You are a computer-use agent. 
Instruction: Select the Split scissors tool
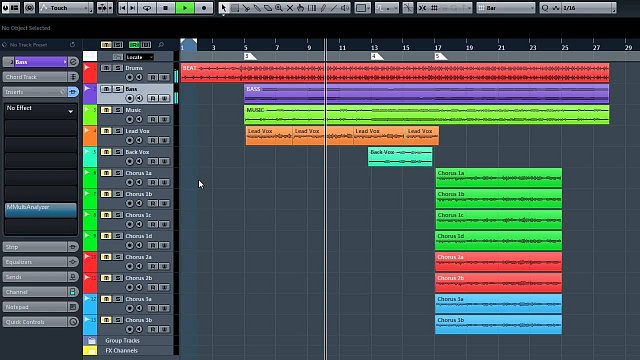coord(246,8)
